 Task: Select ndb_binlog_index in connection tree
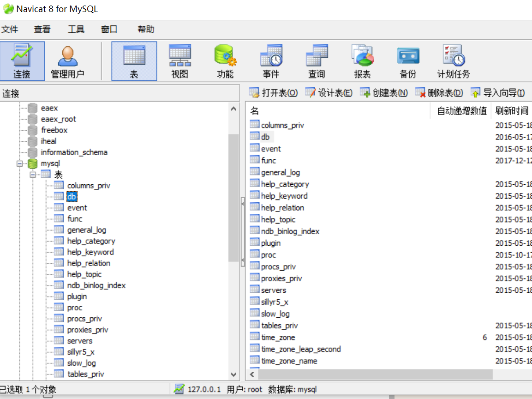pyautogui.click(x=96, y=285)
